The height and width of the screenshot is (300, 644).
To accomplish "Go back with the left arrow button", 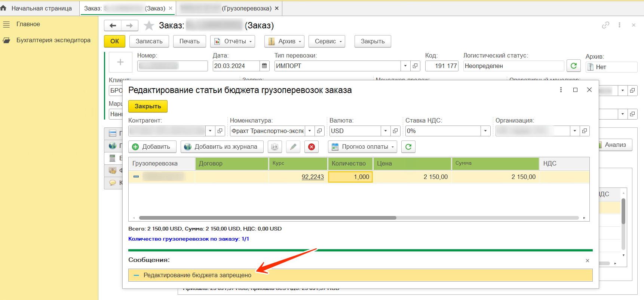I will tap(113, 25).
